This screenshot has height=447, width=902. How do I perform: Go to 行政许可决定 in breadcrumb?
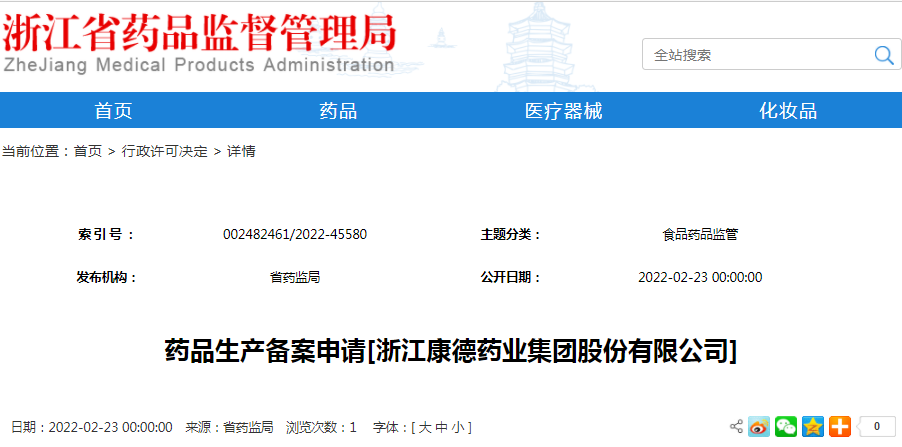click(164, 151)
